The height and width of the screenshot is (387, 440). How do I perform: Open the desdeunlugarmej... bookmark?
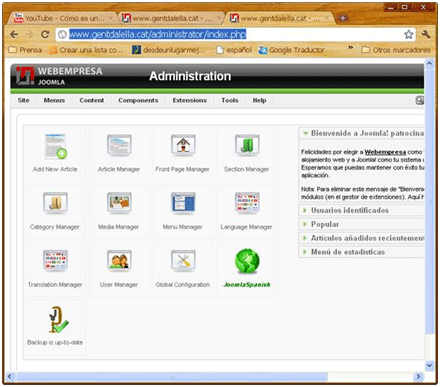coord(169,50)
